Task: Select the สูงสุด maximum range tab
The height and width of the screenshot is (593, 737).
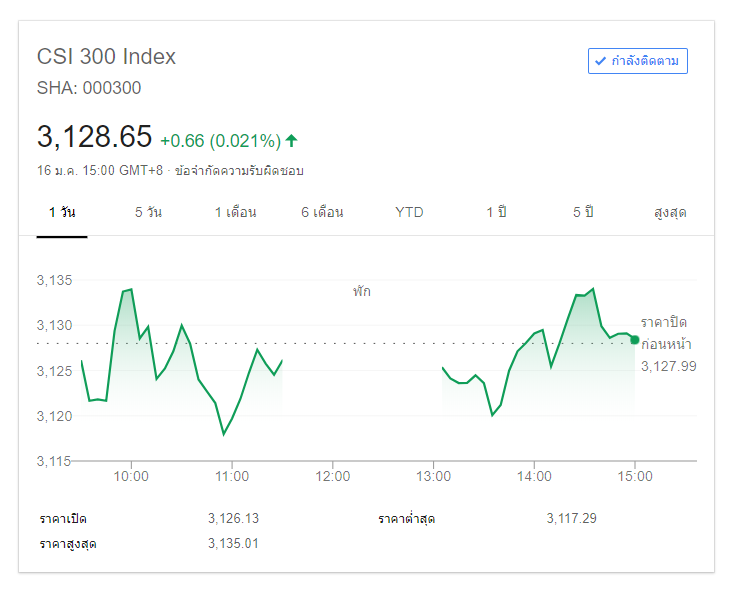Action: pyautogui.click(x=670, y=212)
